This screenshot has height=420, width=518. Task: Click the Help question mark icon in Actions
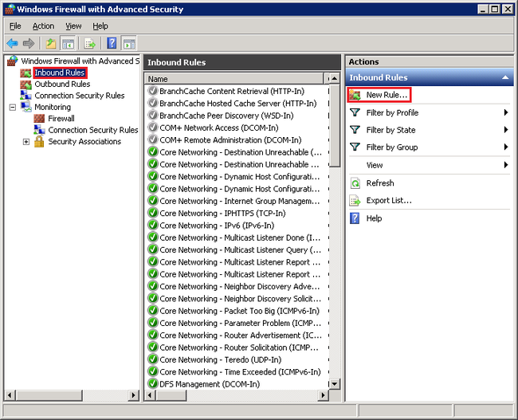click(x=355, y=218)
